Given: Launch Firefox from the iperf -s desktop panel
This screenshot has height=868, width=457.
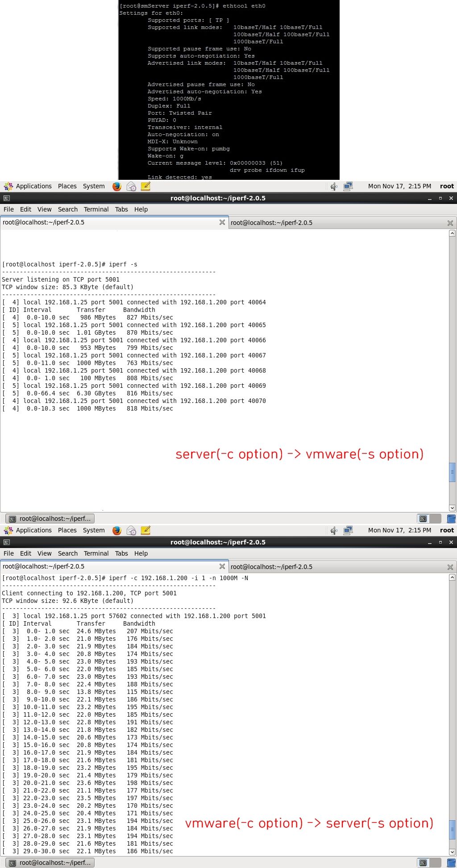Looking at the screenshot, I should pyautogui.click(x=117, y=187).
